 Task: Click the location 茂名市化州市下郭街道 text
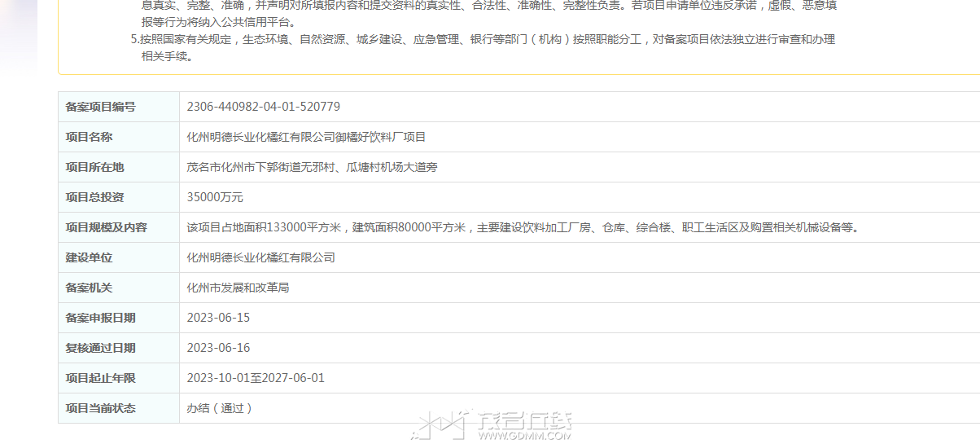click(x=244, y=167)
